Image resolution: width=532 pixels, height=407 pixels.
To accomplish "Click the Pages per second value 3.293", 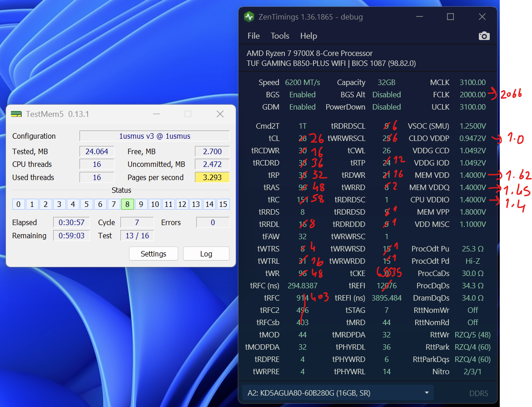I will [x=212, y=177].
